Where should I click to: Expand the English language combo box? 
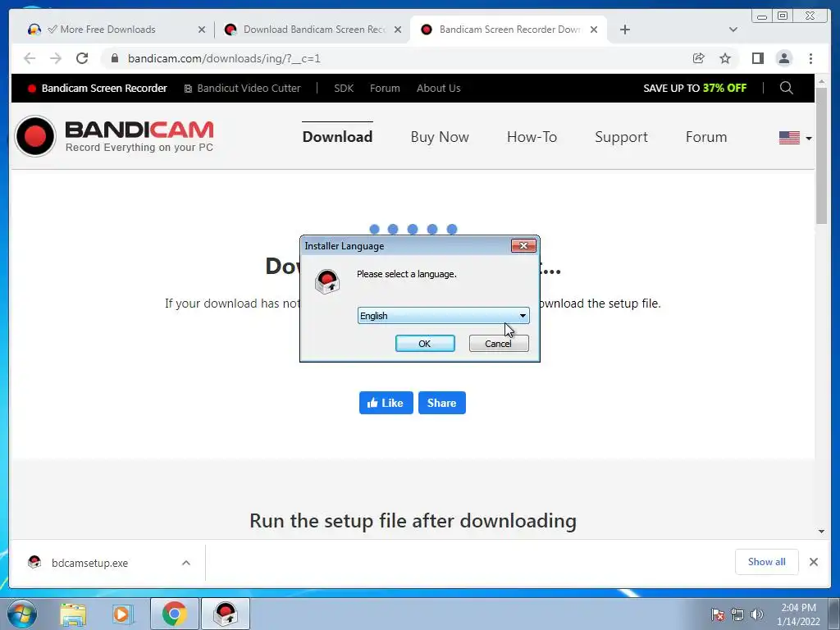pos(443,316)
